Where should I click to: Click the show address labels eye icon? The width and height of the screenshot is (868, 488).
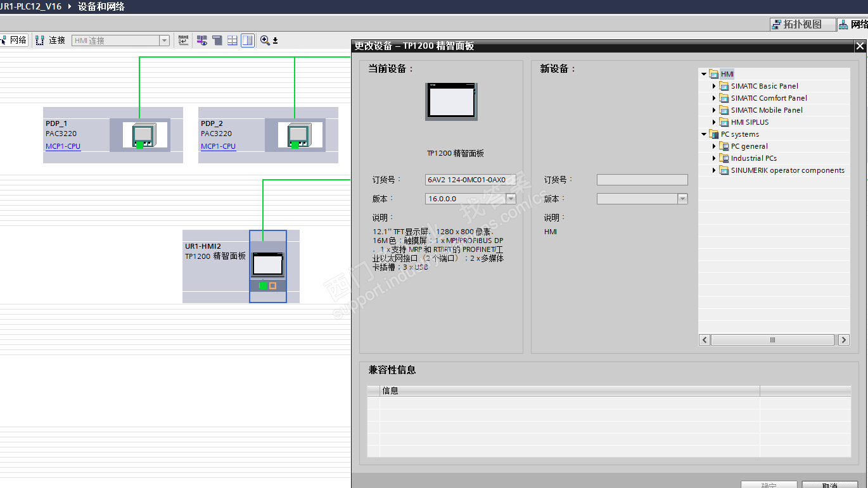[x=202, y=41]
